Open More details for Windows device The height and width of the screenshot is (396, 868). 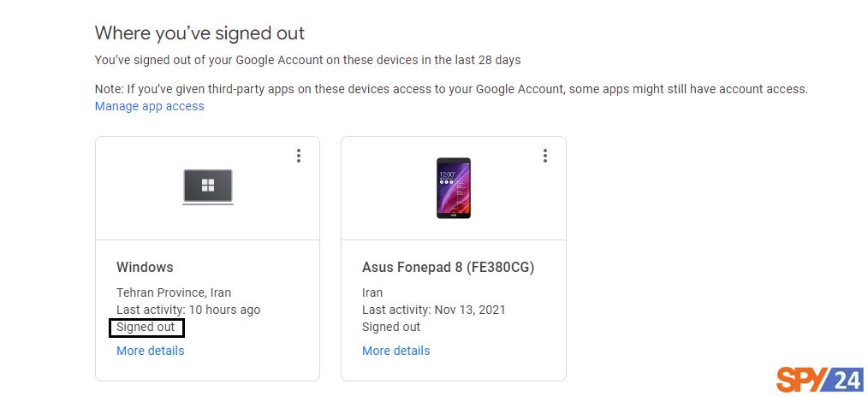[150, 351]
